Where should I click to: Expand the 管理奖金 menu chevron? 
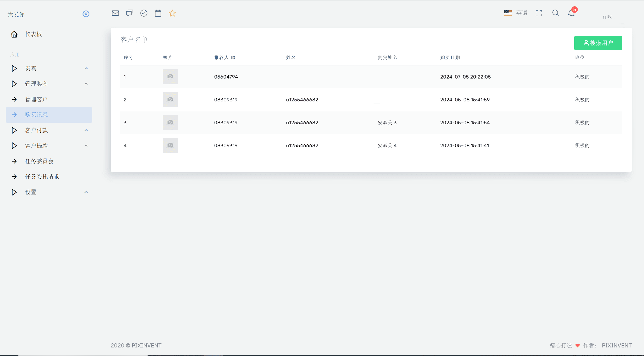86,84
